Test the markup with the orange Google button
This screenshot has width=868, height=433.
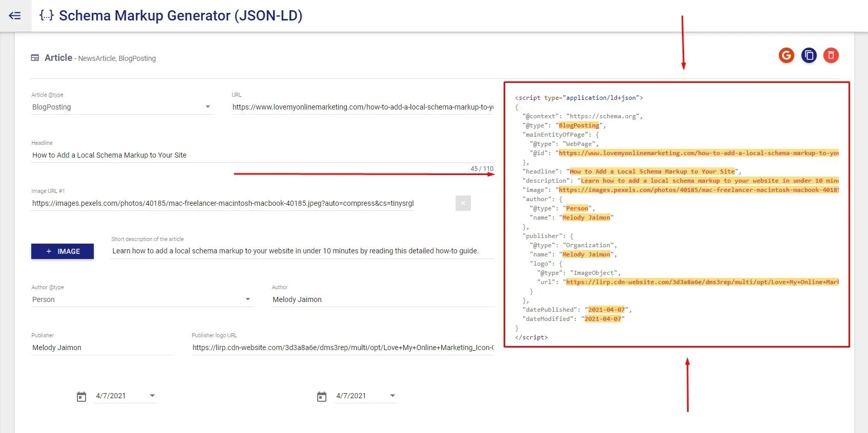[786, 55]
